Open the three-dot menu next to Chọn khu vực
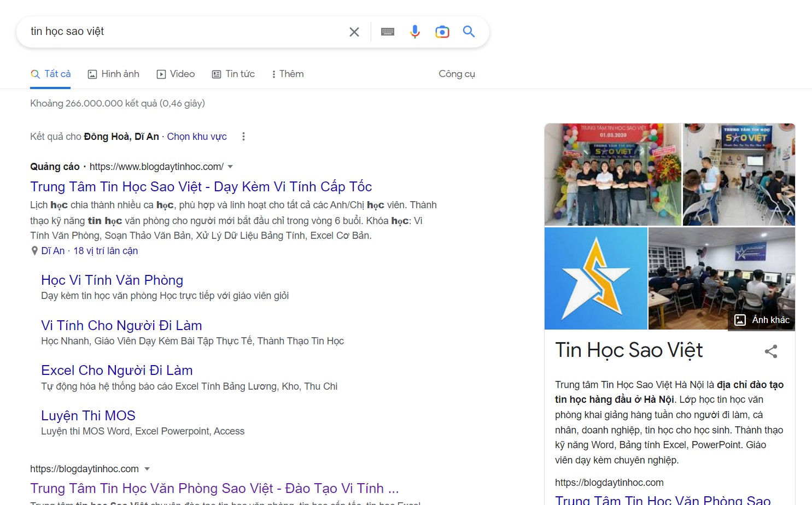This screenshot has height=505, width=812. (243, 136)
